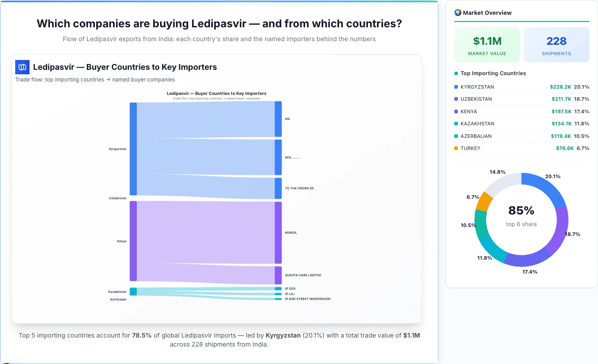Select the blue swatch next to KYRGYZSTAN
598x364 pixels.
pyautogui.click(x=456, y=86)
